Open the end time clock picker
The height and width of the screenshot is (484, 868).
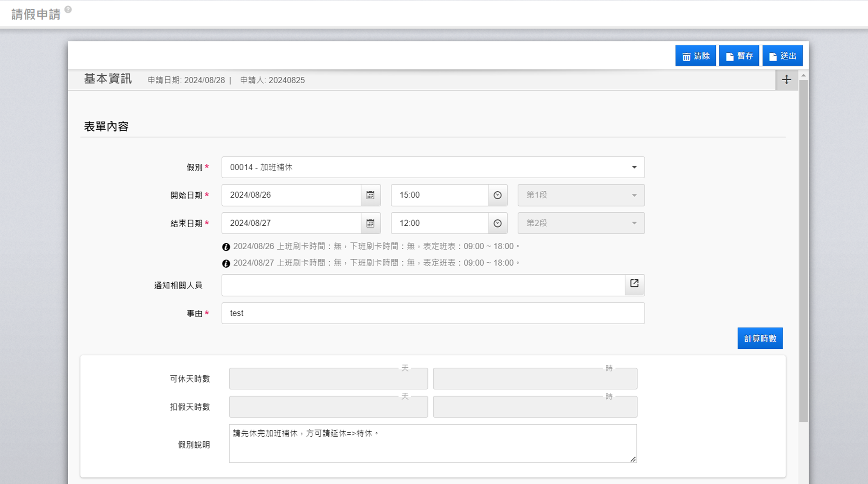[498, 223]
